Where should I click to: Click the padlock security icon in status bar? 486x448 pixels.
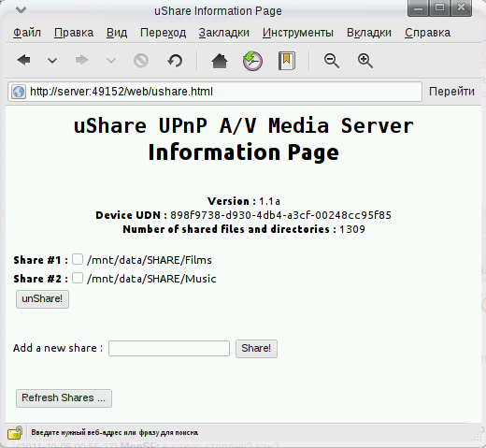coord(15,433)
